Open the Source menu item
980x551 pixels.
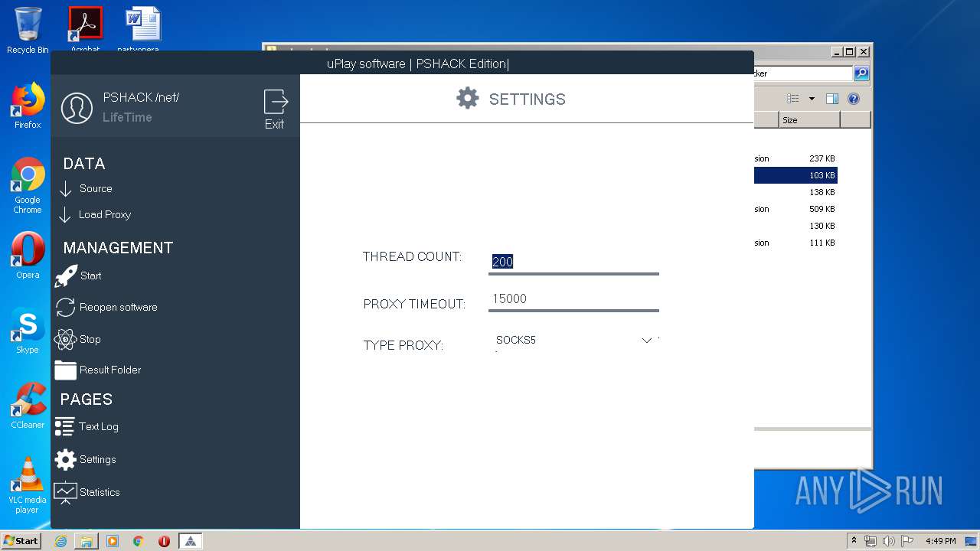click(96, 189)
